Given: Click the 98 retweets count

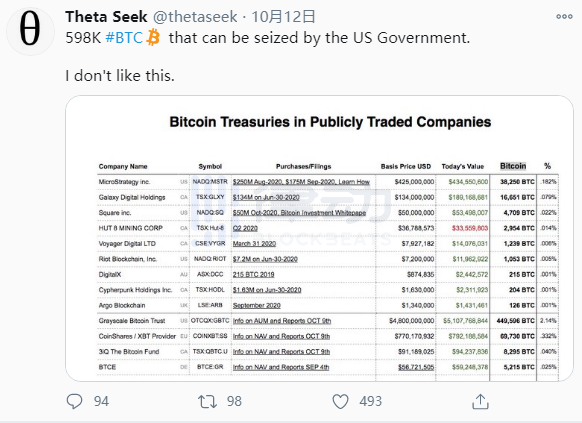Looking at the screenshot, I should (x=234, y=401).
